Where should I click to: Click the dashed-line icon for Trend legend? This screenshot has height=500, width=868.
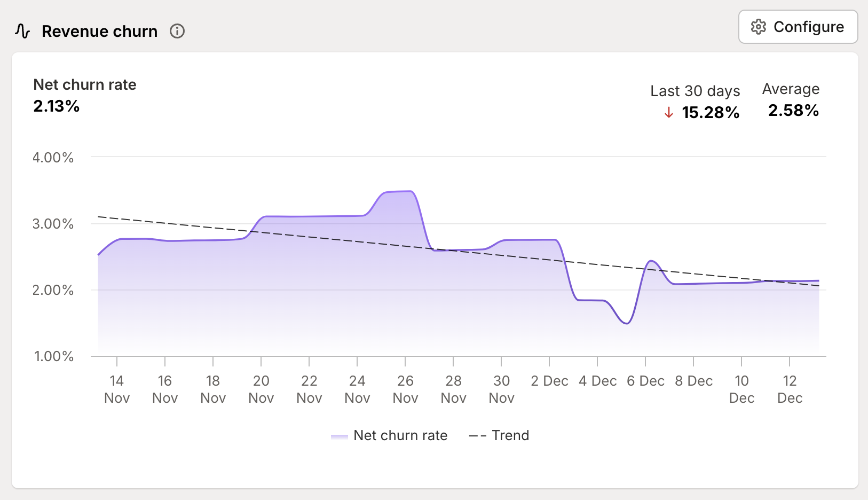coord(477,435)
